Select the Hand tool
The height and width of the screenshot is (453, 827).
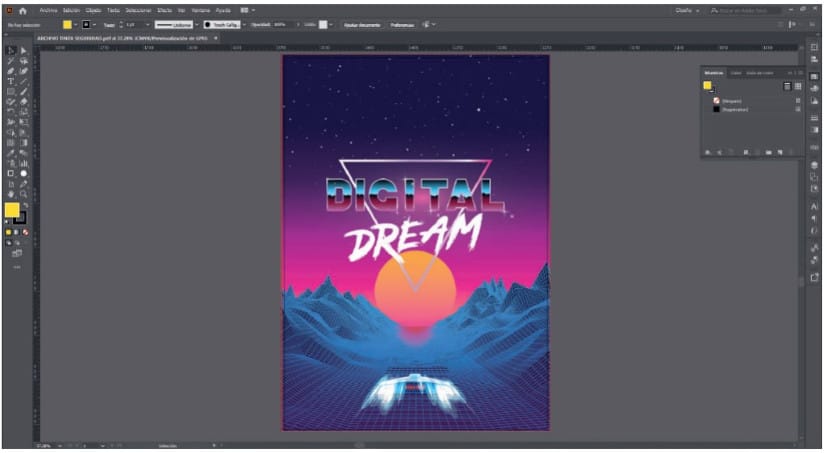tap(11, 194)
